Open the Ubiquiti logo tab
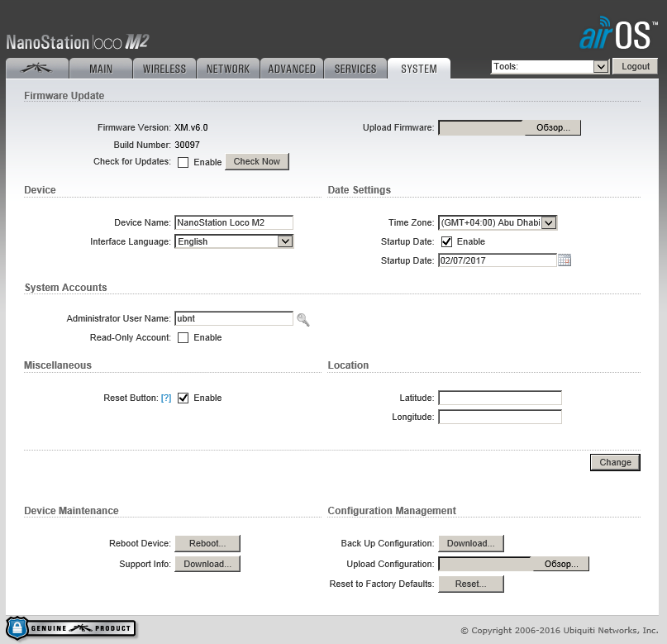 click(x=37, y=69)
